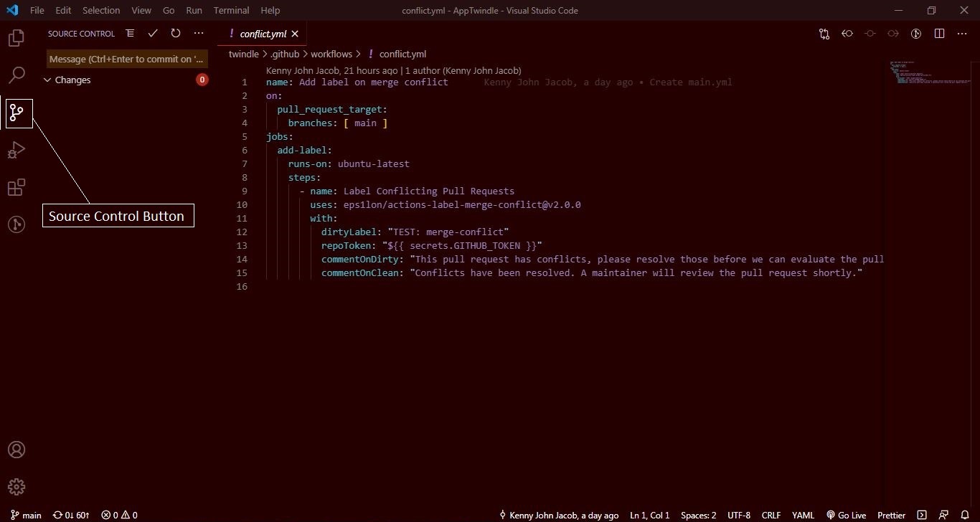Click the workflows breadcrumb
The width and height of the screenshot is (980, 522).
[331, 54]
